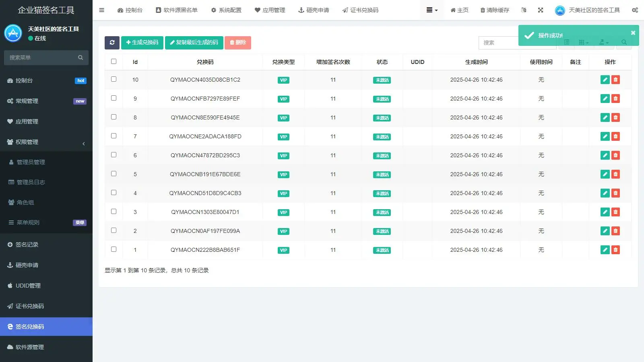Image resolution: width=644 pixels, height=362 pixels.
Task: Click the 搜索 input field
Action: click(499, 43)
